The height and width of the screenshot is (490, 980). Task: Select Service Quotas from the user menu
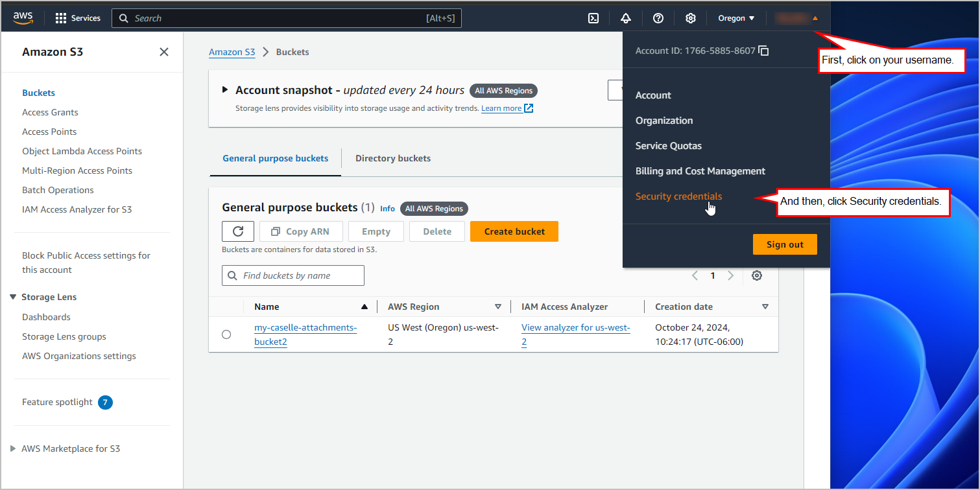pyautogui.click(x=669, y=146)
